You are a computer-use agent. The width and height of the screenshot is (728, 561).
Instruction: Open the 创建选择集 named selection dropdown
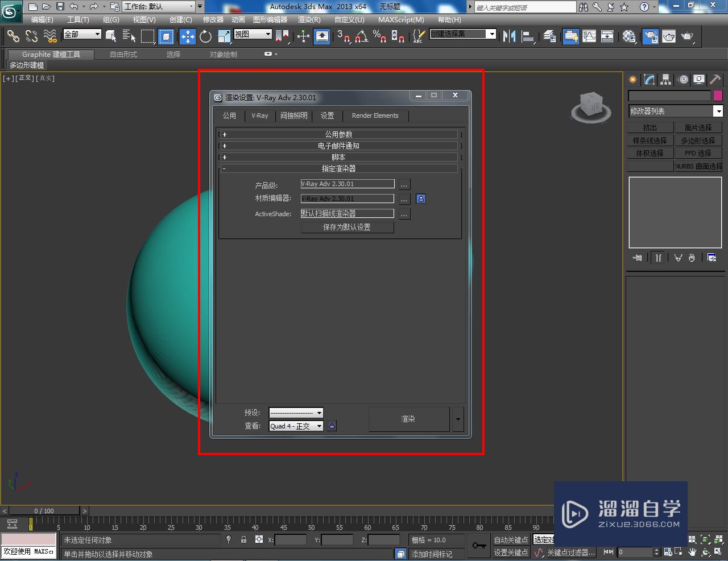click(x=462, y=34)
